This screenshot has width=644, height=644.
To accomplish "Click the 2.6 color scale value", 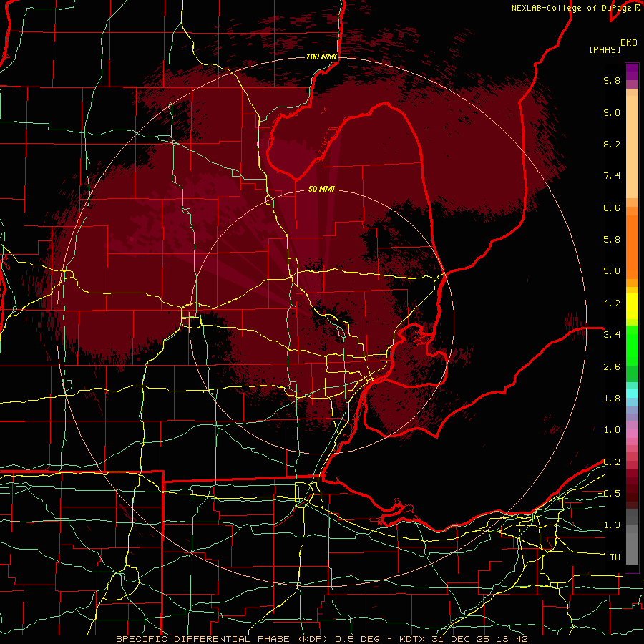I will 612,367.
